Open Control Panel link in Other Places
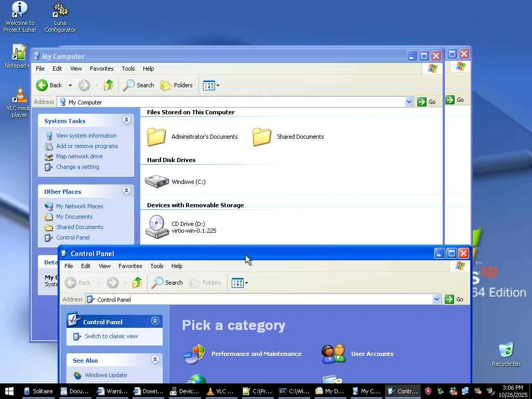This screenshot has width=532, height=399. [x=73, y=237]
